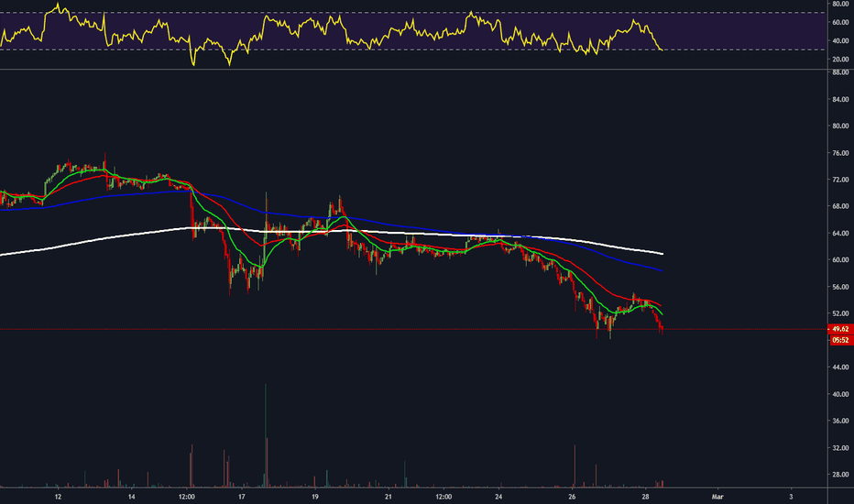Click the 'Mar' label on time axis
Viewport: 854px width, 504px height.
pyautogui.click(x=717, y=497)
